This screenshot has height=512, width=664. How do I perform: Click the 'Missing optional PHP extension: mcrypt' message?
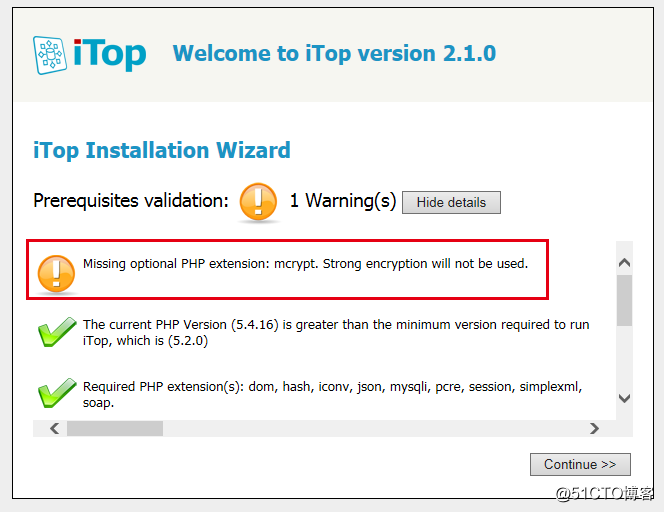click(x=305, y=264)
